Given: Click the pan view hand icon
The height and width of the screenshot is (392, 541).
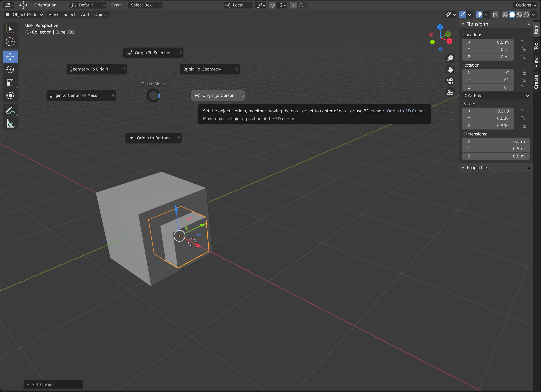Looking at the screenshot, I should (x=450, y=70).
